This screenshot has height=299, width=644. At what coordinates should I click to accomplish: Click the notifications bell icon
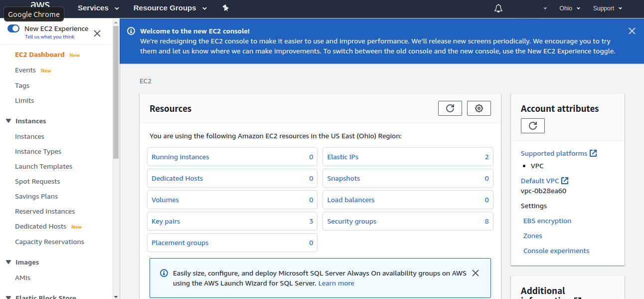point(498,8)
